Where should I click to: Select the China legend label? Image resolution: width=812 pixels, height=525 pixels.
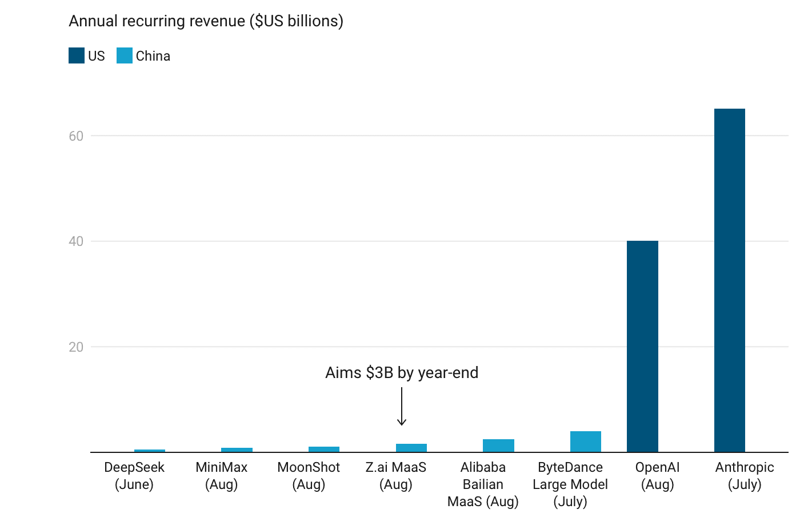coord(153,56)
